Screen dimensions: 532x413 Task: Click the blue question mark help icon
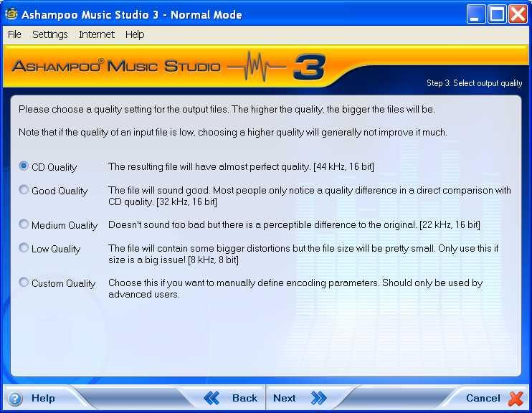click(15, 399)
